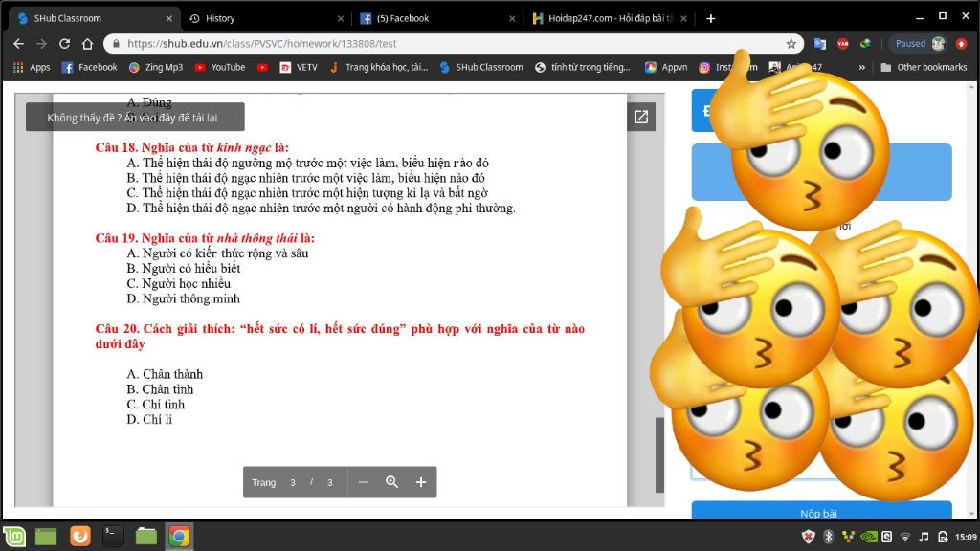Image resolution: width=980 pixels, height=551 pixels.
Task: Open the Hoidap247.com tab
Action: tap(608, 19)
